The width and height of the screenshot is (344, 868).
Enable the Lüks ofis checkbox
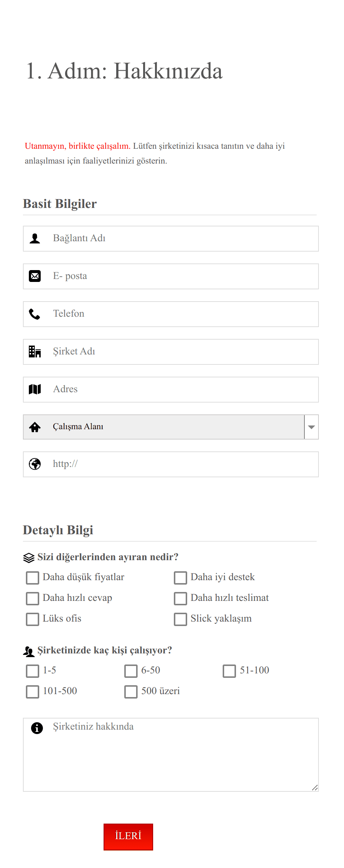(33, 619)
